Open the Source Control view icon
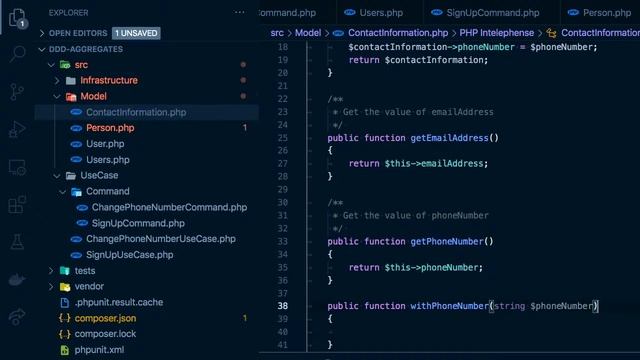 17,91
